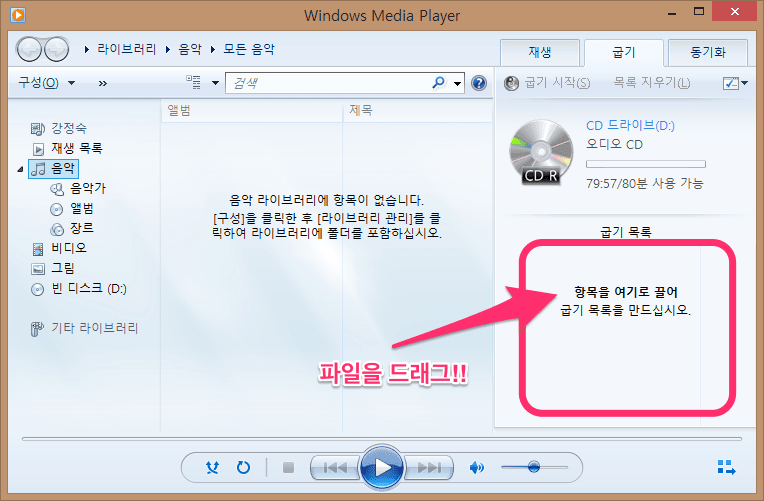
Task: Click the round Play button
Action: (x=382, y=467)
